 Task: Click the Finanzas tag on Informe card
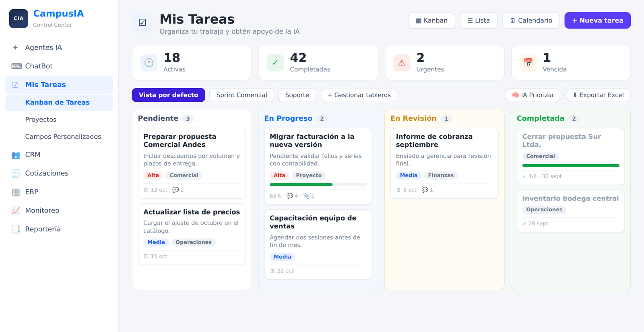(441, 175)
